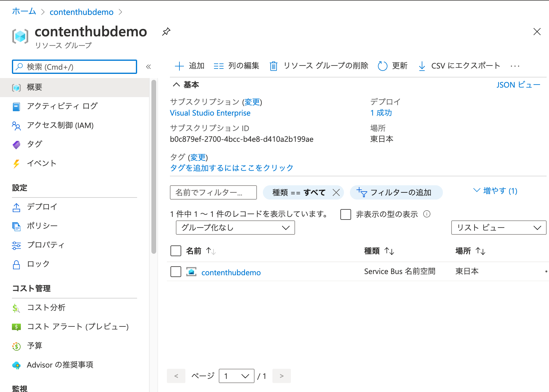Refresh the list with 更新
This screenshot has height=392, width=549.
(x=392, y=66)
